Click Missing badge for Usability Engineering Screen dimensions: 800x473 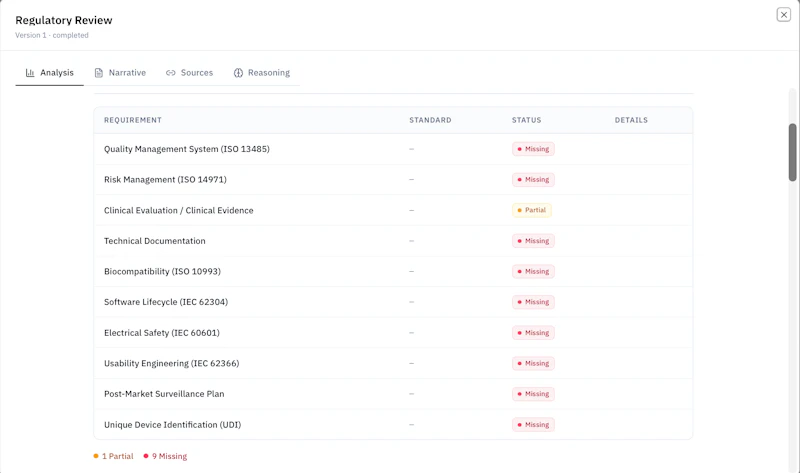[533, 363]
